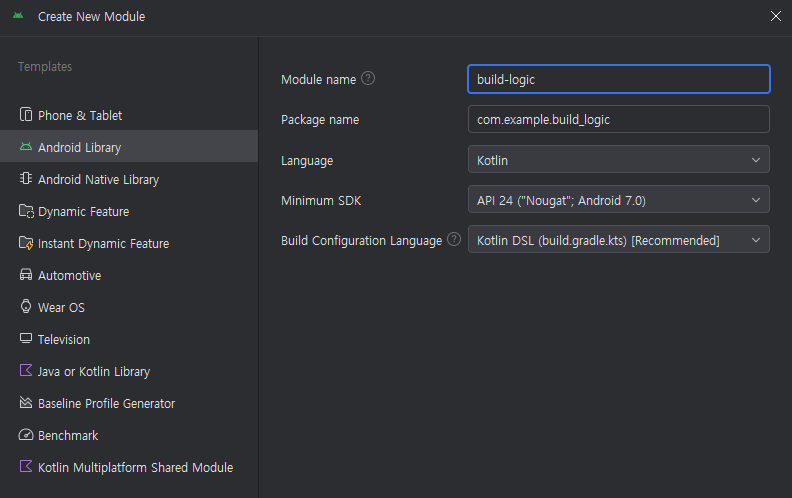Image resolution: width=792 pixels, height=498 pixels.
Task: Click the Language label text
Action: click(x=307, y=161)
